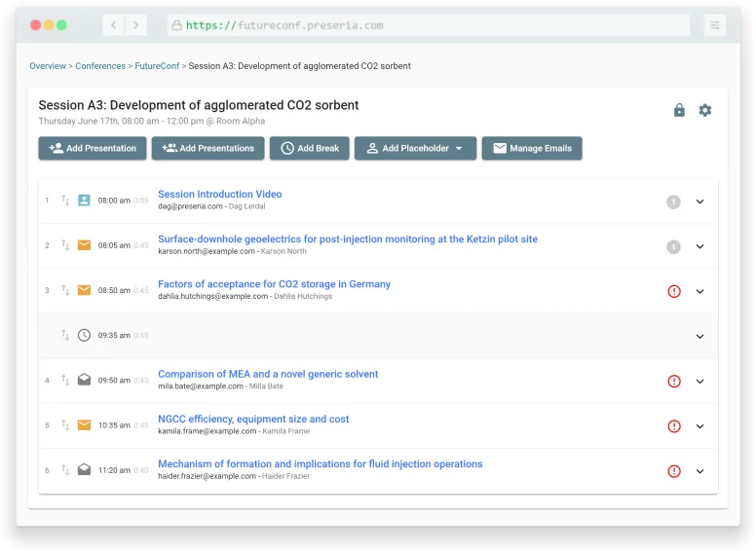Viewport: 756px width, 551px height.
Task: Click the red alert icon for NGCC efficiency row
Action: coord(674,426)
